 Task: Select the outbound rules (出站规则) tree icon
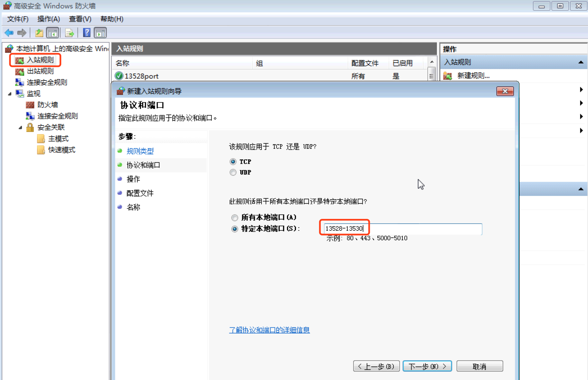click(19, 71)
